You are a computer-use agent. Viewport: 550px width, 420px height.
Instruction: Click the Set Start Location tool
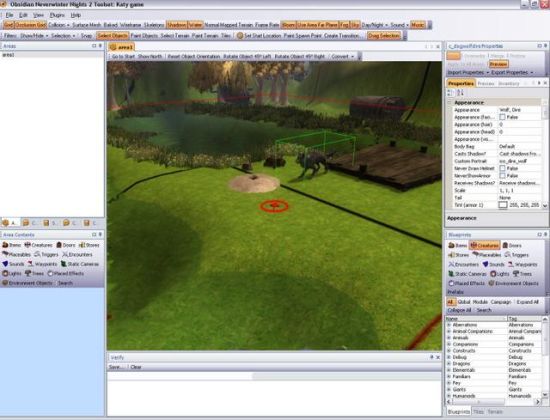(259, 35)
